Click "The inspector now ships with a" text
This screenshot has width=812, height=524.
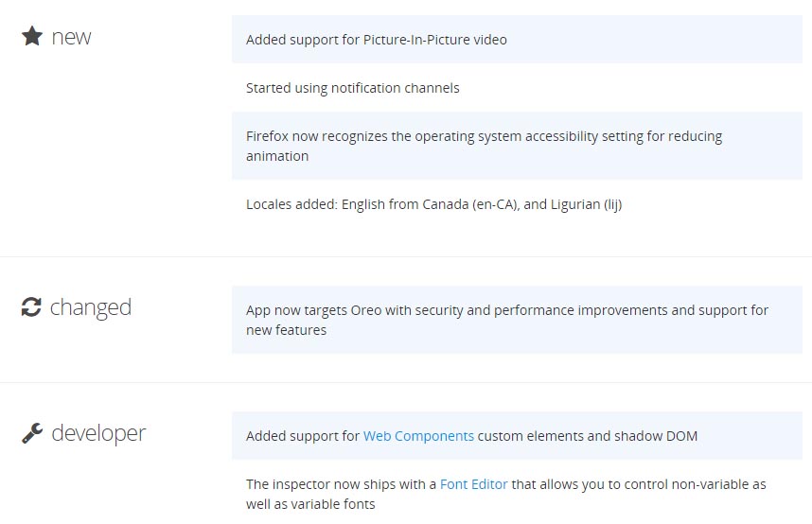341,484
